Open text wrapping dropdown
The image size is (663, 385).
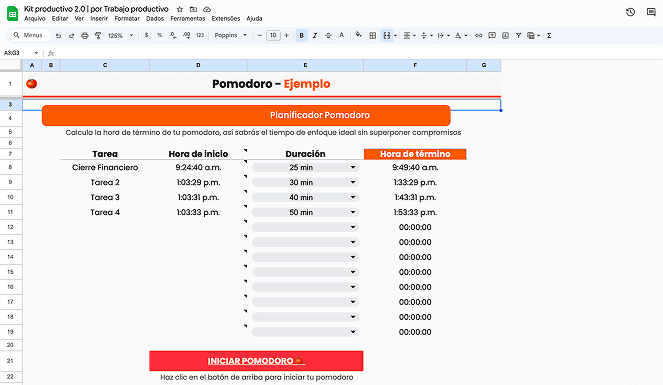(x=443, y=35)
